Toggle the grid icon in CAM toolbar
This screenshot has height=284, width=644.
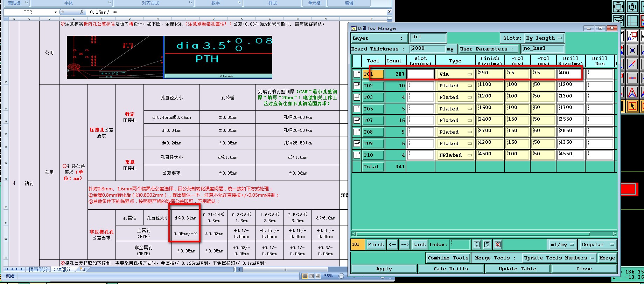632,20
